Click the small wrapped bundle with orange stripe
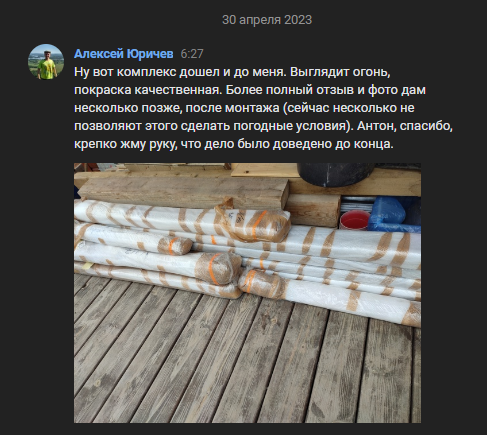This screenshot has width=487, height=435. pyautogui.click(x=175, y=246)
